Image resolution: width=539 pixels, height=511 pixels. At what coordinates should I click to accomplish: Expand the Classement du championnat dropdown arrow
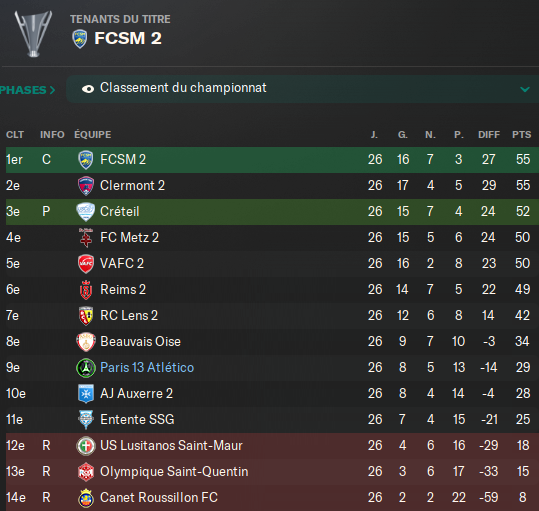point(525,89)
